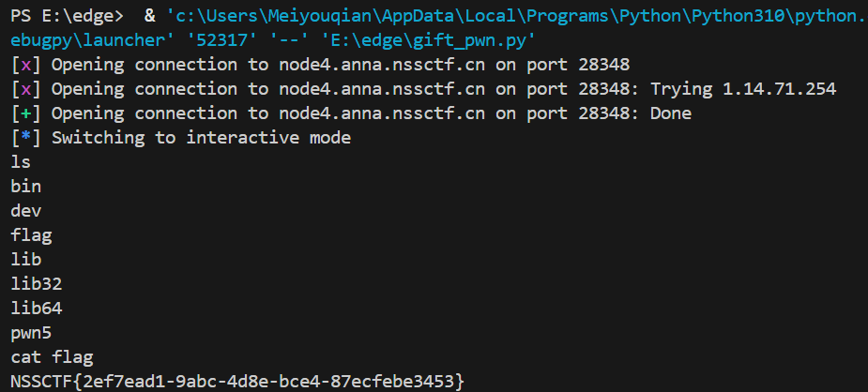The width and height of the screenshot is (868, 392).
Task: Click the NSSCTF{...} flag output string
Action: click(237, 382)
